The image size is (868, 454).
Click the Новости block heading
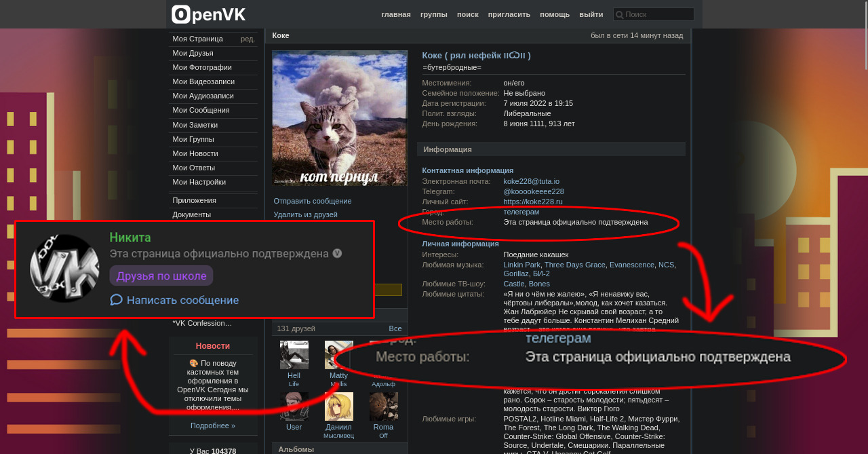pyautogui.click(x=213, y=346)
